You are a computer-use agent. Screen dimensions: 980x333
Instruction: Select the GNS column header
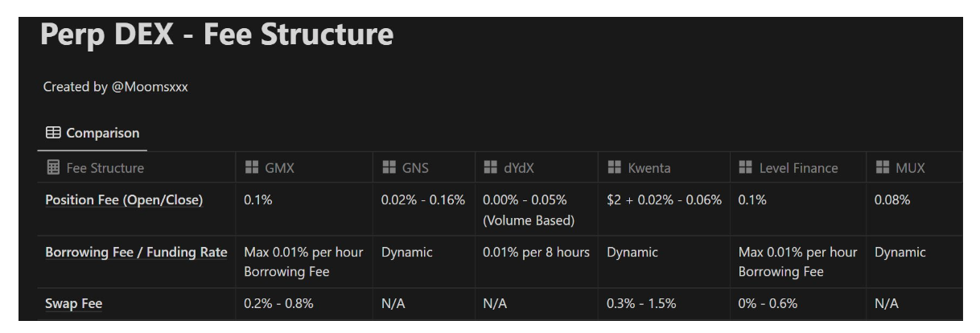pos(425,168)
